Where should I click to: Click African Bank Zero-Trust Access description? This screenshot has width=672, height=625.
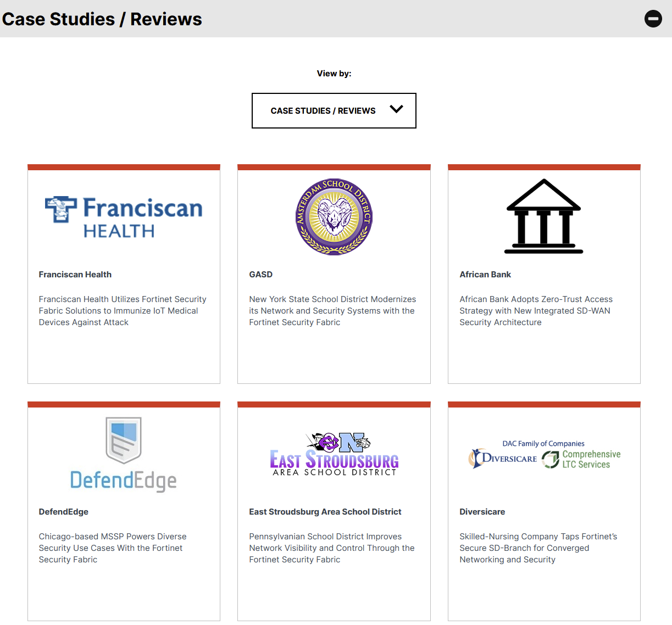536,311
